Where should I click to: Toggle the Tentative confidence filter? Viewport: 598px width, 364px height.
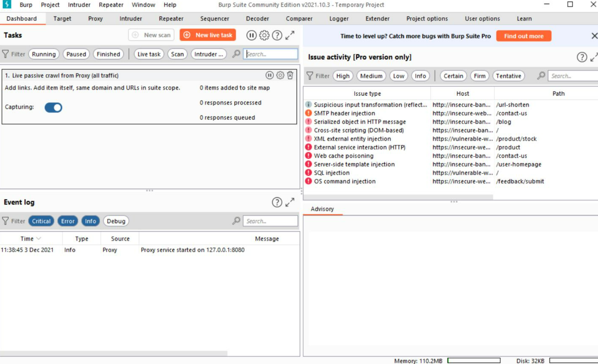pyautogui.click(x=509, y=76)
